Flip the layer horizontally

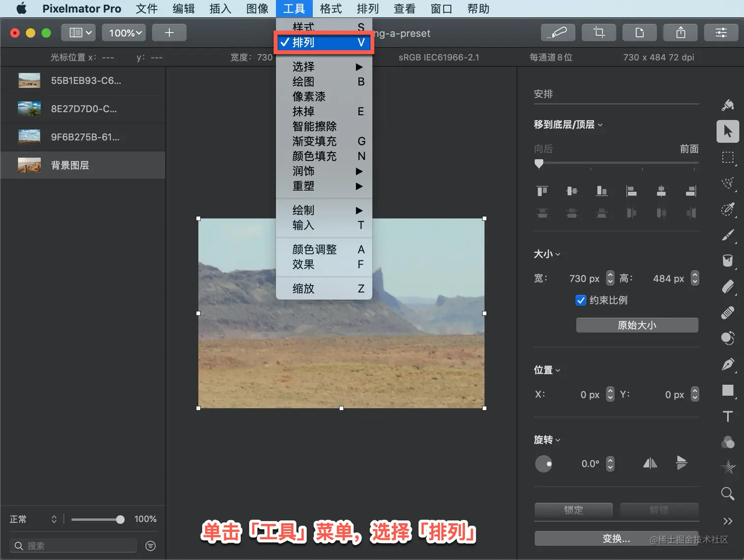coord(650,463)
